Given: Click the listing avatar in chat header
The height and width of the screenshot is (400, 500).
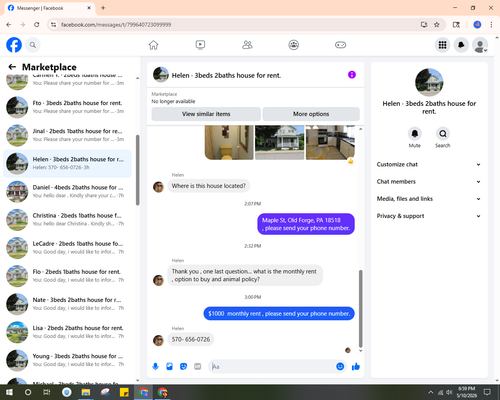Looking at the screenshot, I should [x=161, y=75].
